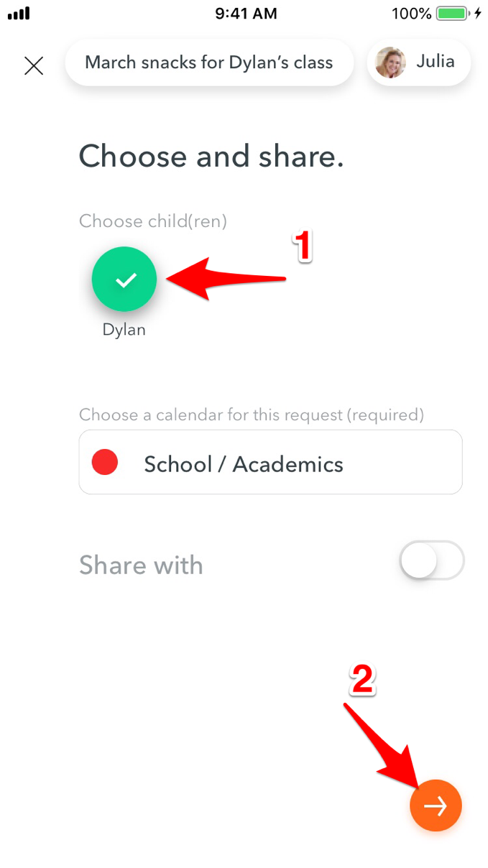The image size is (488, 868).
Task: Pick the red swatch beside School / Academics
Action: (105, 462)
